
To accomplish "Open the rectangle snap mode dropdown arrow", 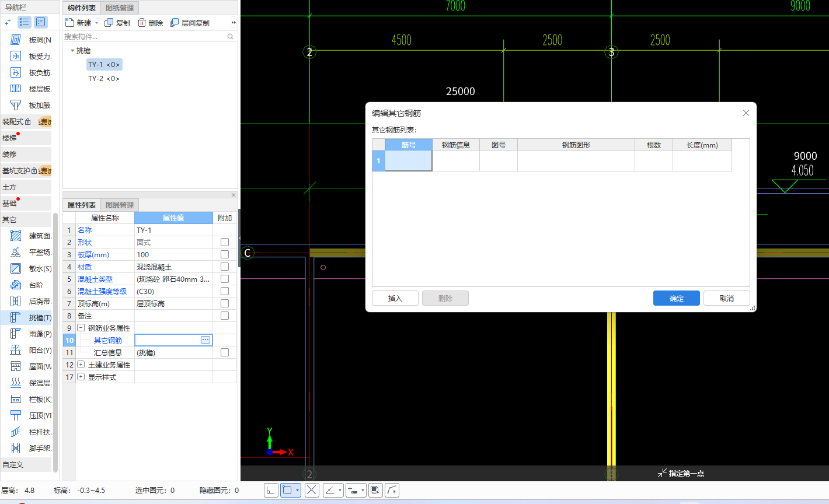I will tap(297, 491).
